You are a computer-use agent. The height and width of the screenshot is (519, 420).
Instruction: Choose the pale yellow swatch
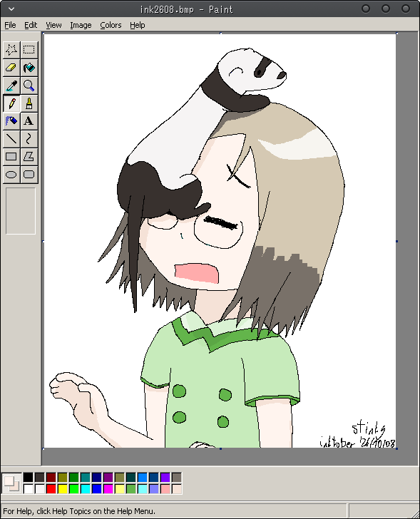120,489
